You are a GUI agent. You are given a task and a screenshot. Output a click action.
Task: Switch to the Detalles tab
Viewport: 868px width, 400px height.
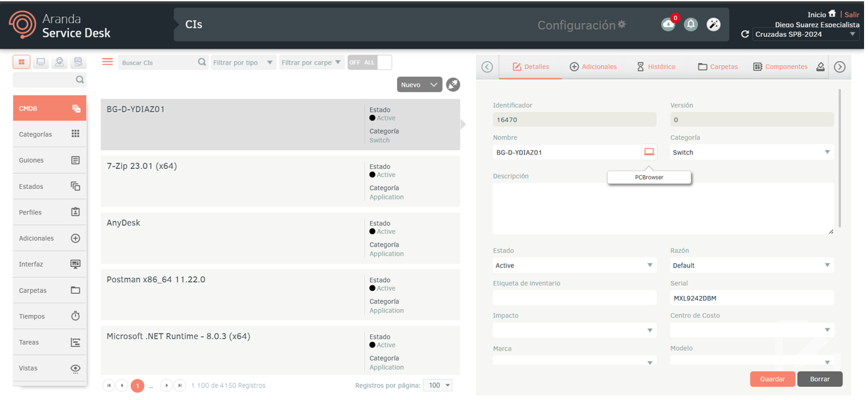pyautogui.click(x=531, y=66)
